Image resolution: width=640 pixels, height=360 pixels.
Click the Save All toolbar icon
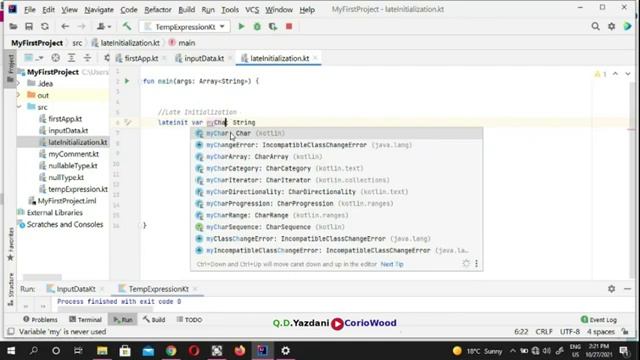(29, 27)
